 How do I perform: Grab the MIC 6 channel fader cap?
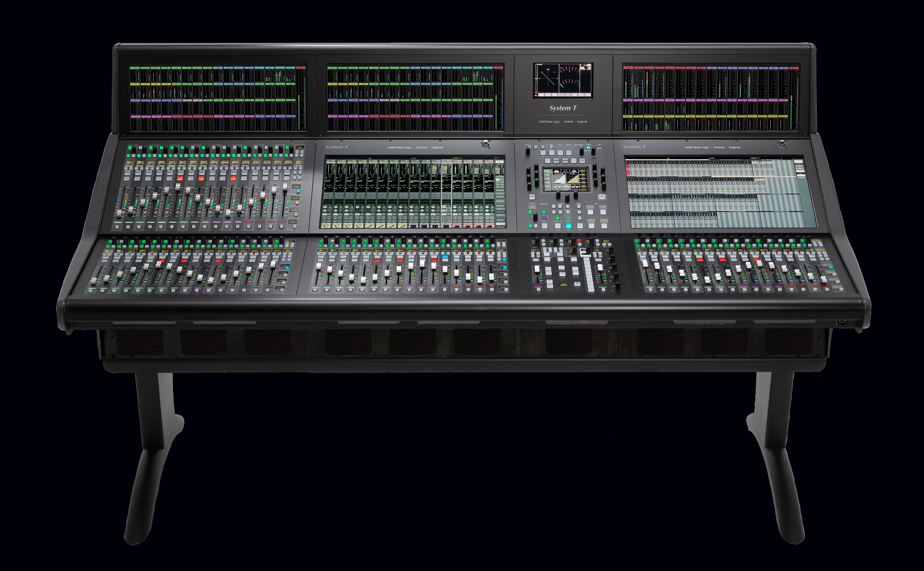coord(178,187)
